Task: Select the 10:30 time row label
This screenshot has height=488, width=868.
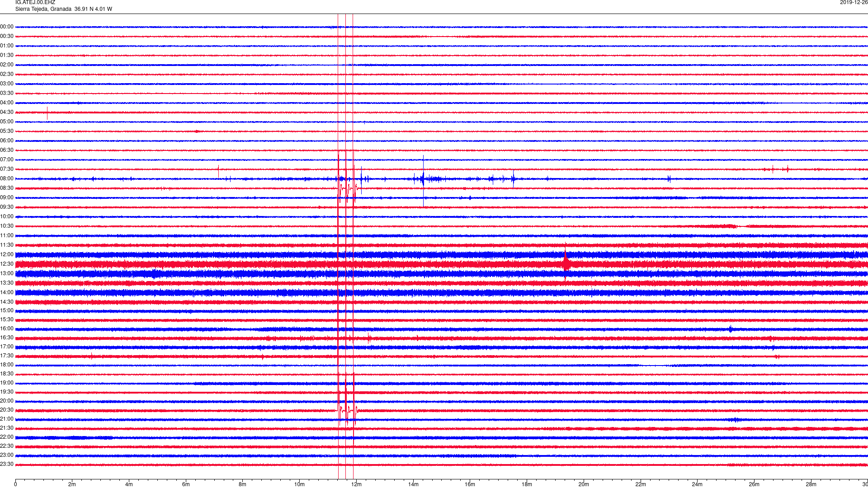Action: (x=7, y=226)
